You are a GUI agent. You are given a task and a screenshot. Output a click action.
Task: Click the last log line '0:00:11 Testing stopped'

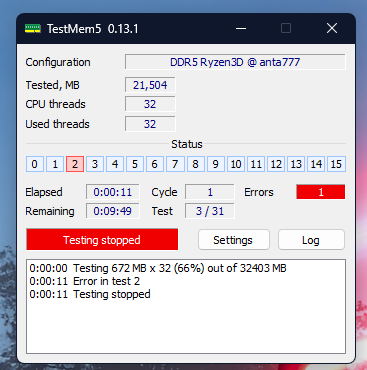(x=90, y=294)
